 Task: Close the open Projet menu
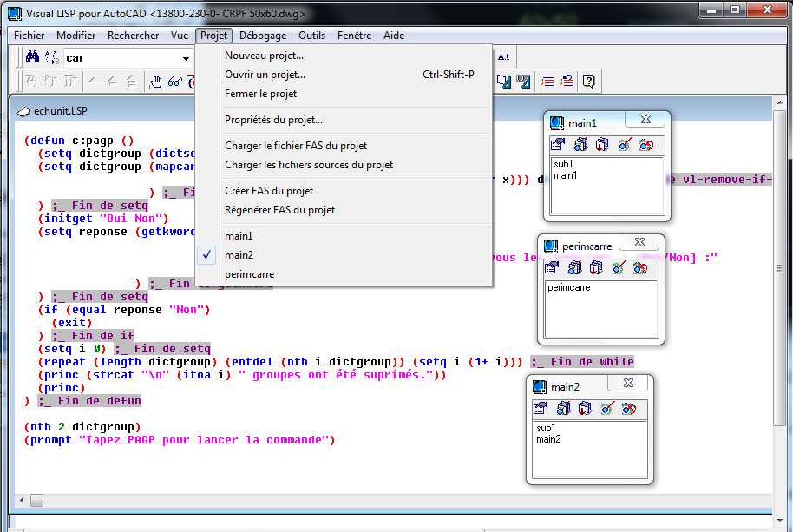tap(214, 36)
